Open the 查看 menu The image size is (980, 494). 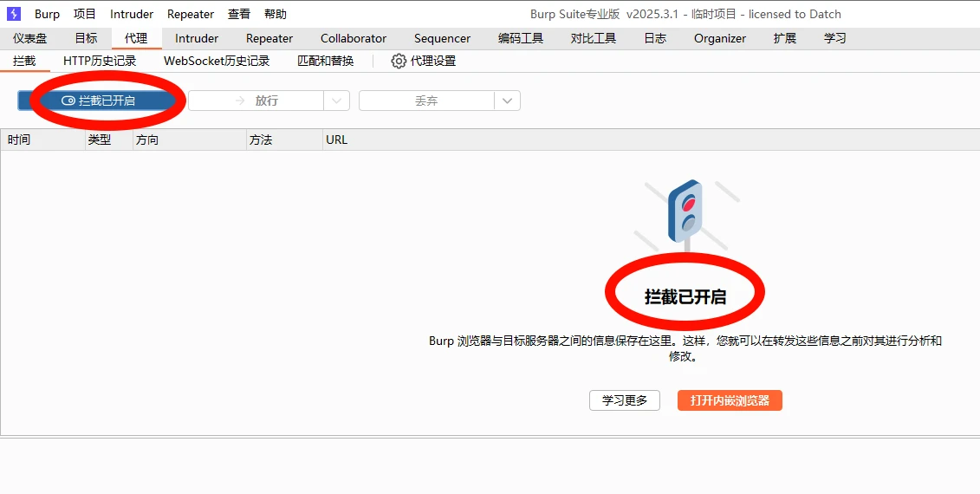pyautogui.click(x=239, y=15)
